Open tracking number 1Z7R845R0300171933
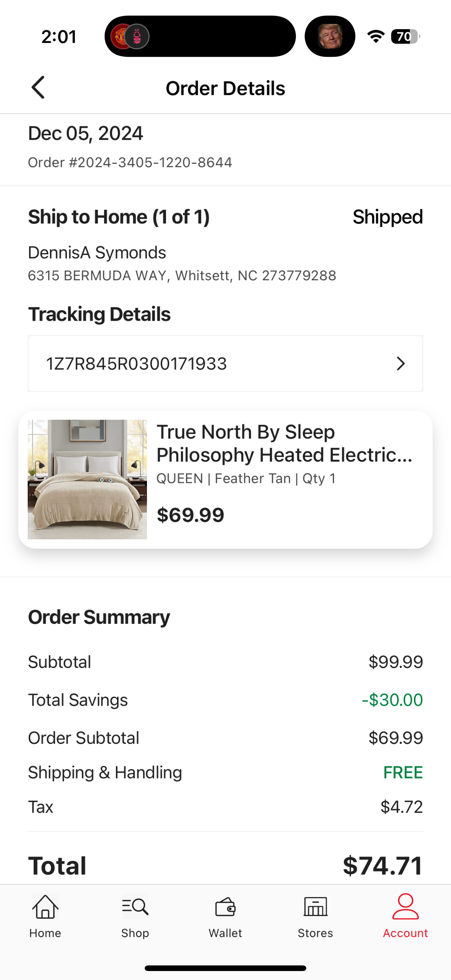451x980 pixels. click(225, 363)
